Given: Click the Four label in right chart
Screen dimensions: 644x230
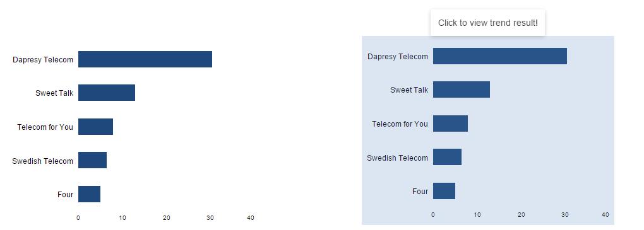Looking at the screenshot, I should [420, 192].
